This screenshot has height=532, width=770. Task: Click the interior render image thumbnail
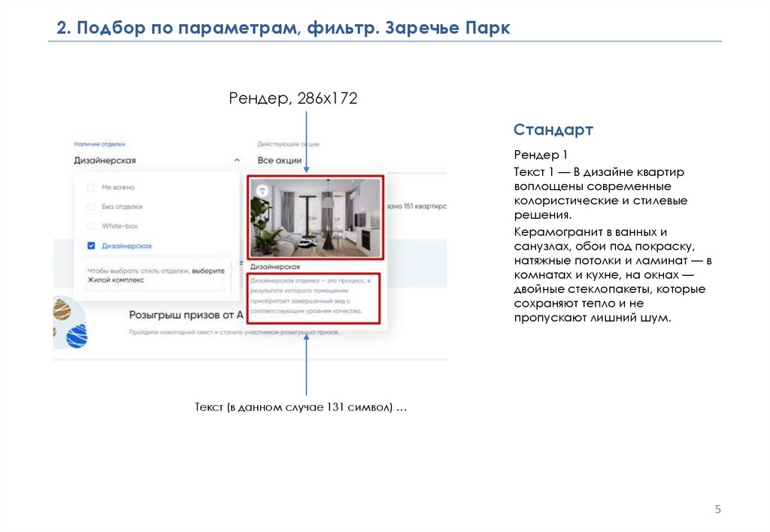coord(316,217)
